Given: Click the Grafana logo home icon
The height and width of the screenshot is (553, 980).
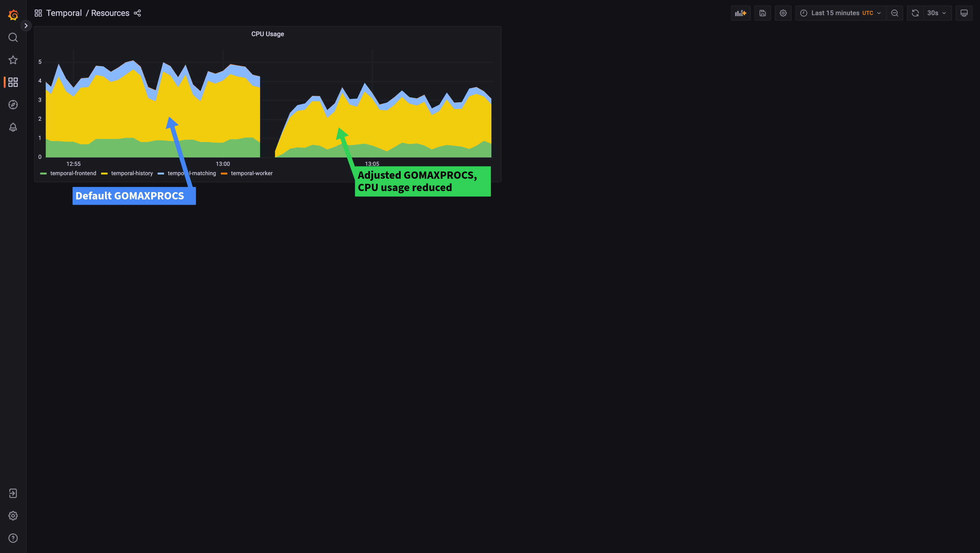Looking at the screenshot, I should click(13, 15).
